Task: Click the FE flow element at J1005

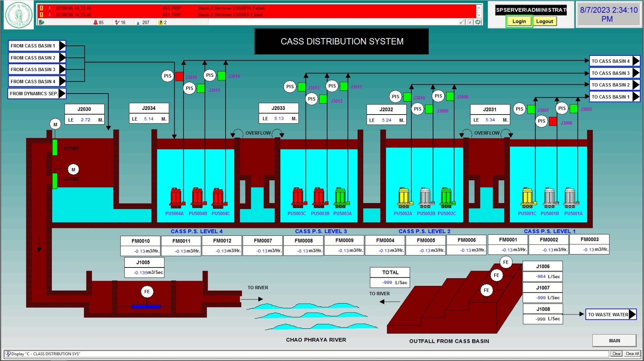Action: tap(147, 292)
